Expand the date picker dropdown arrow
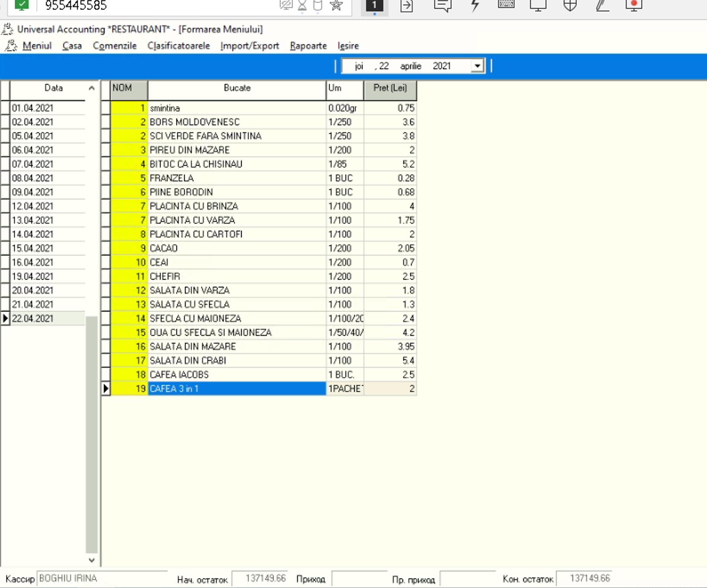This screenshot has height=588, width=707. (477, 66)
